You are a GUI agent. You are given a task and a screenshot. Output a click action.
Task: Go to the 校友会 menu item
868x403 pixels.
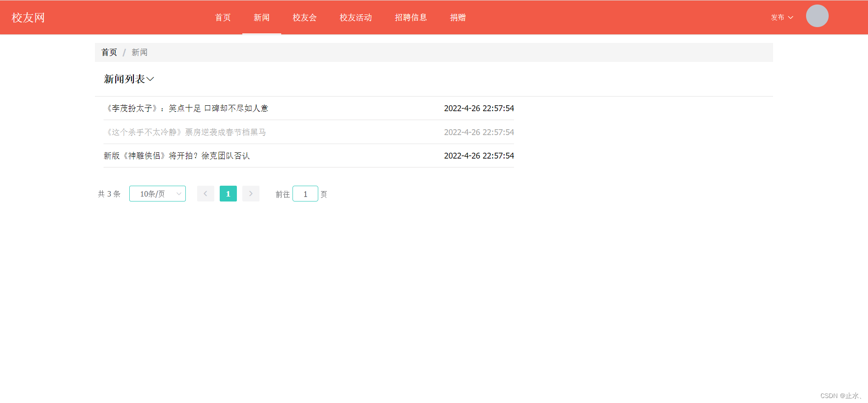point(305,18)
